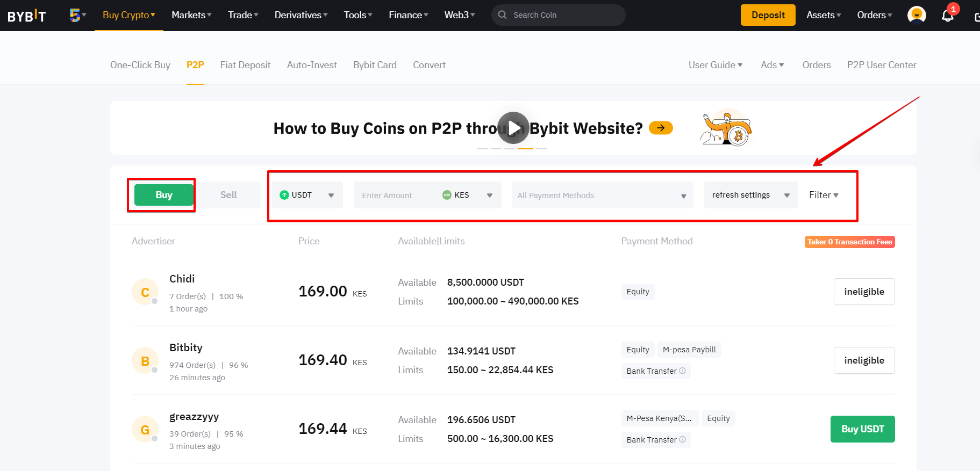Open the Derivatives menu
Screen dimensions: 980x471
[x=301, y=15]
